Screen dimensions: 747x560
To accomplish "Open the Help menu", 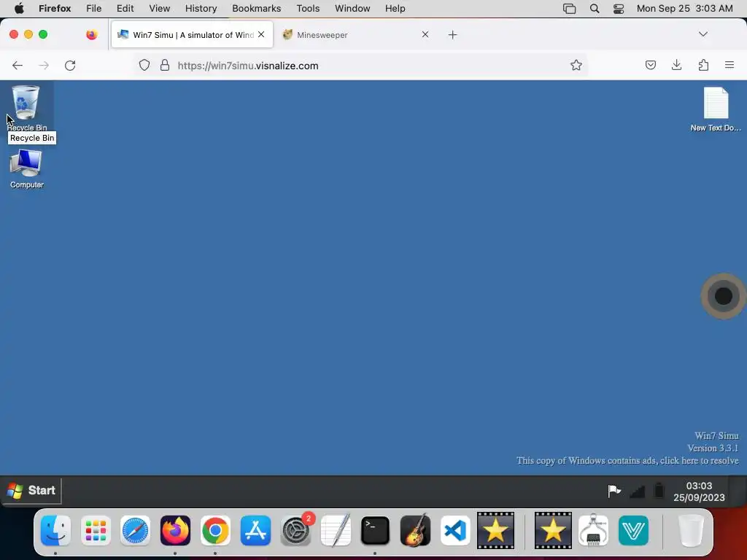I will click(395, 8).
